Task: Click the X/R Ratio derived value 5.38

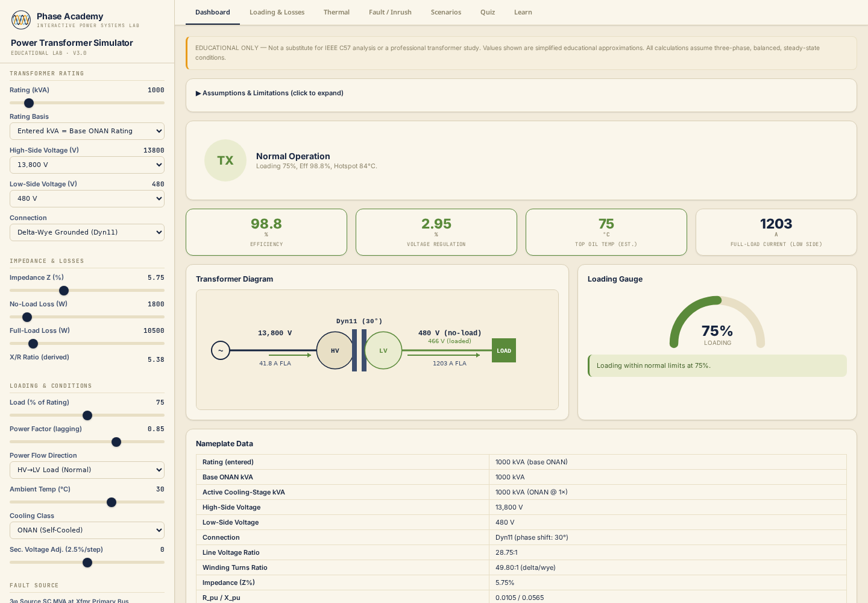Action: [x=156, y=359]
